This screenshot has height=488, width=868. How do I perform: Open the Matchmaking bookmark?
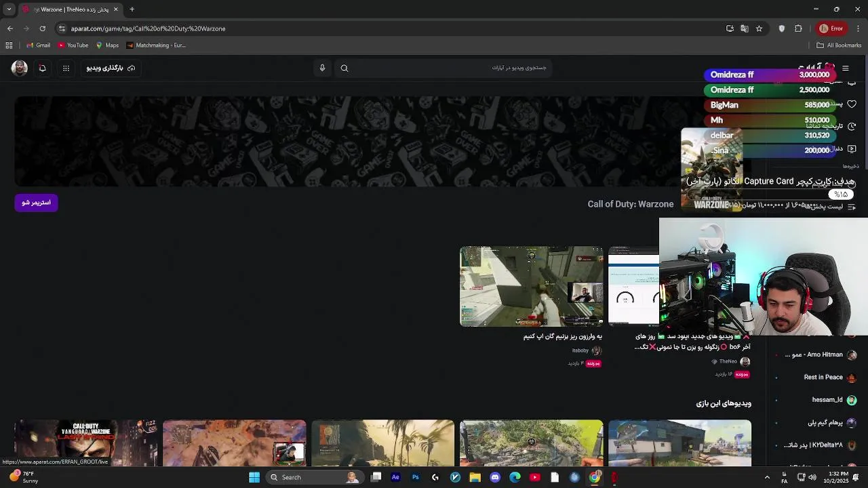156,45
